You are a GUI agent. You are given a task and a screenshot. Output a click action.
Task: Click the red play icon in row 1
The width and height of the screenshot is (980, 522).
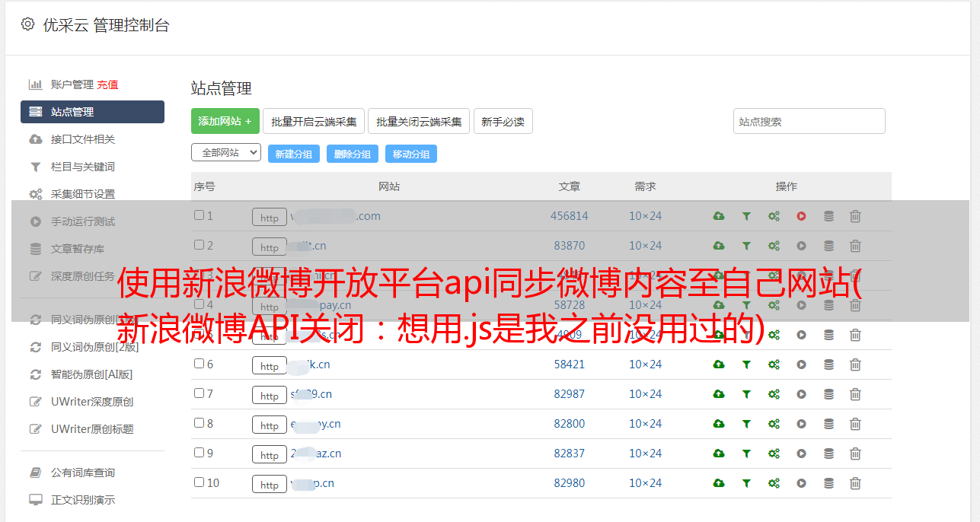pos(801,216)
